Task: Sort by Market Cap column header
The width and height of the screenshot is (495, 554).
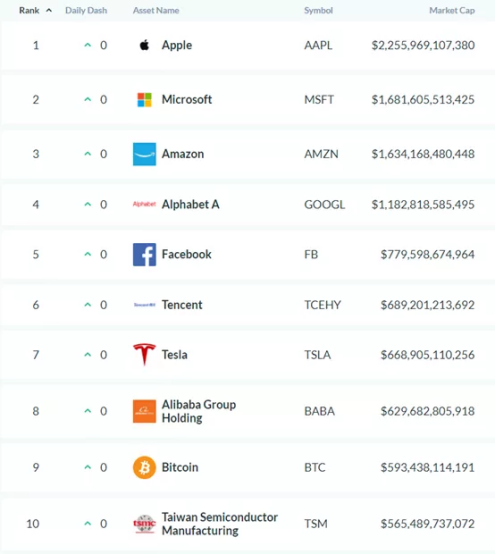Action: click(452, 11)
